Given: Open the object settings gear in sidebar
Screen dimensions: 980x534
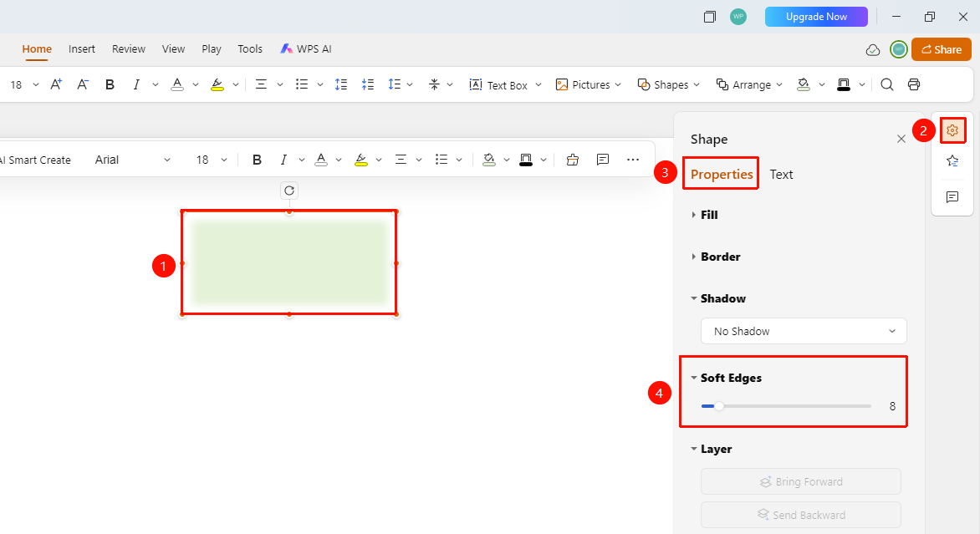Looking at the screenshot, I should click(x=952, y=130).
